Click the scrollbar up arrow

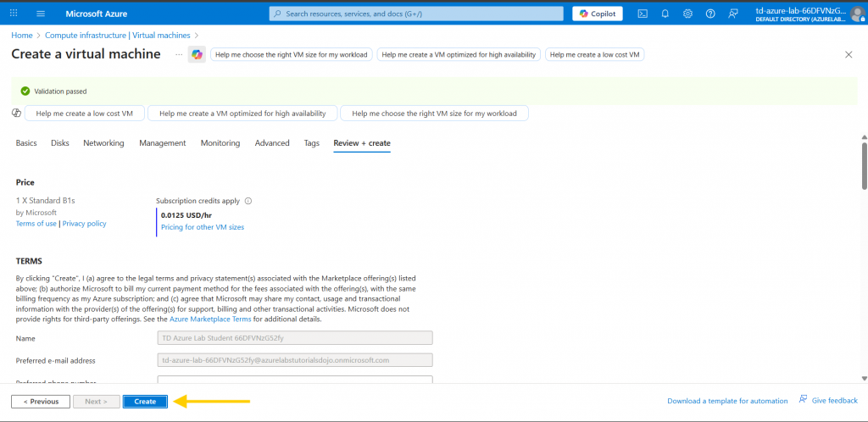coord(864,136)
